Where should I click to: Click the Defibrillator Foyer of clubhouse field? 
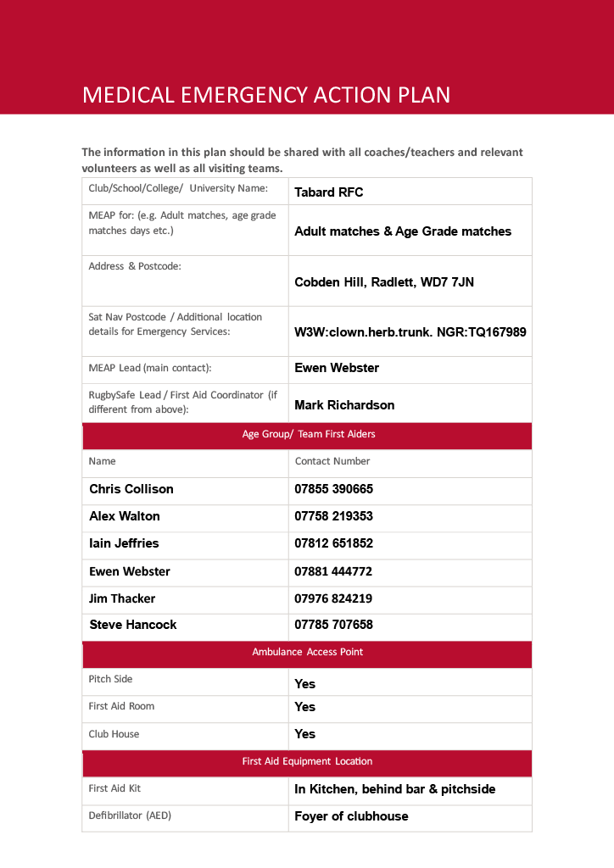(x=410, y=818)
